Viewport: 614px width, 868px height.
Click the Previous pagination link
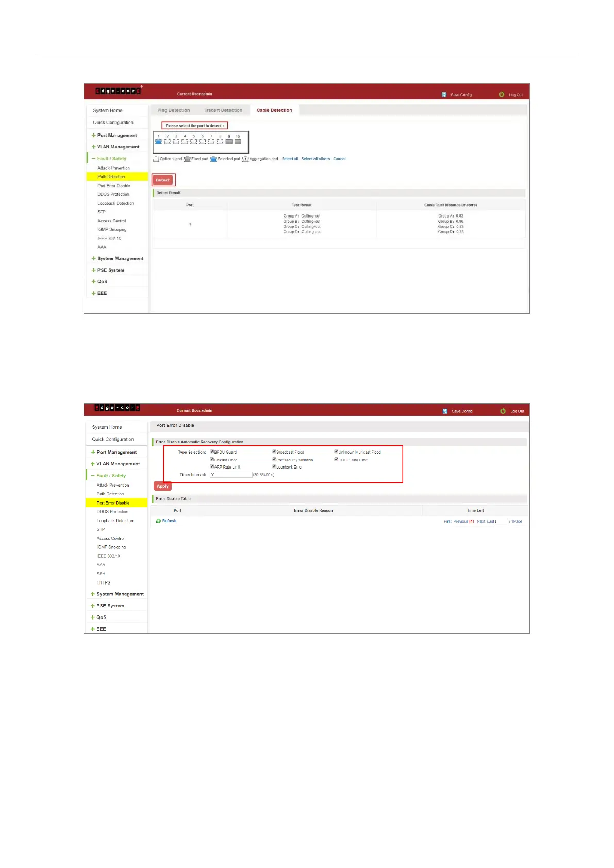(461, 522)
